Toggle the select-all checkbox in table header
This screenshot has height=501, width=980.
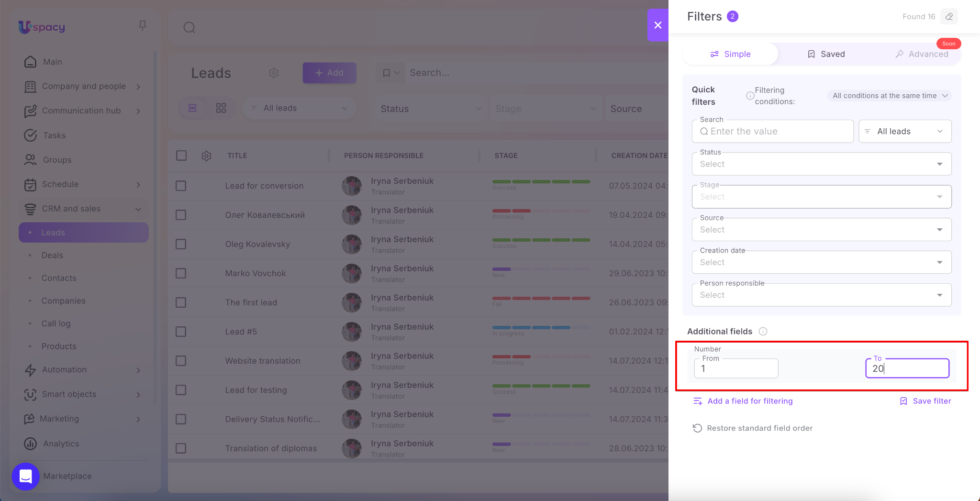pyautogui.click(x=181, y=156)
